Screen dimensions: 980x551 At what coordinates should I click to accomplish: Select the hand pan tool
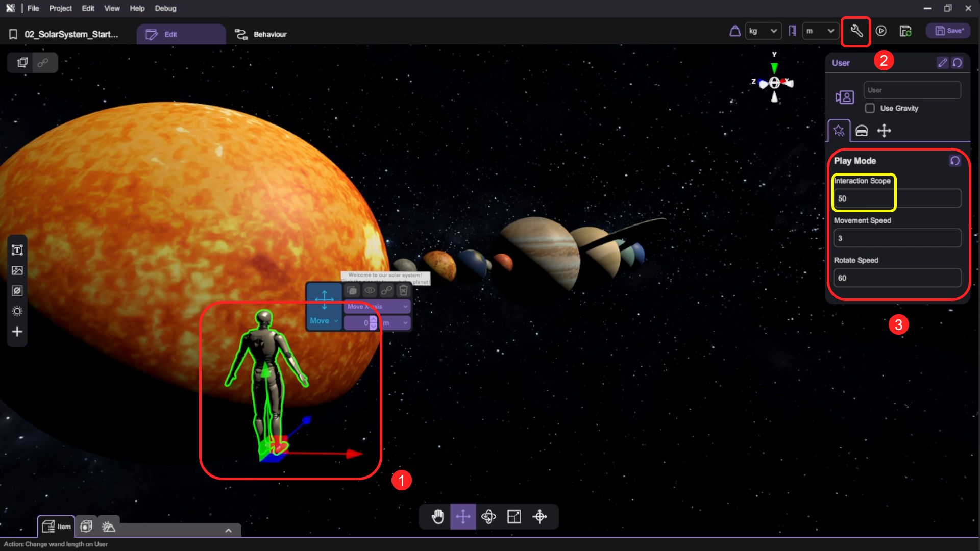tap(437, 517)
